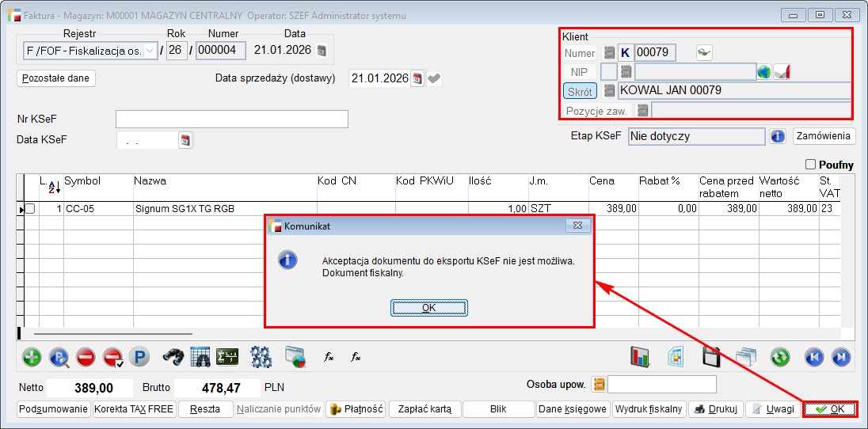Click the green plus add item icon

(x=32, y=357)
